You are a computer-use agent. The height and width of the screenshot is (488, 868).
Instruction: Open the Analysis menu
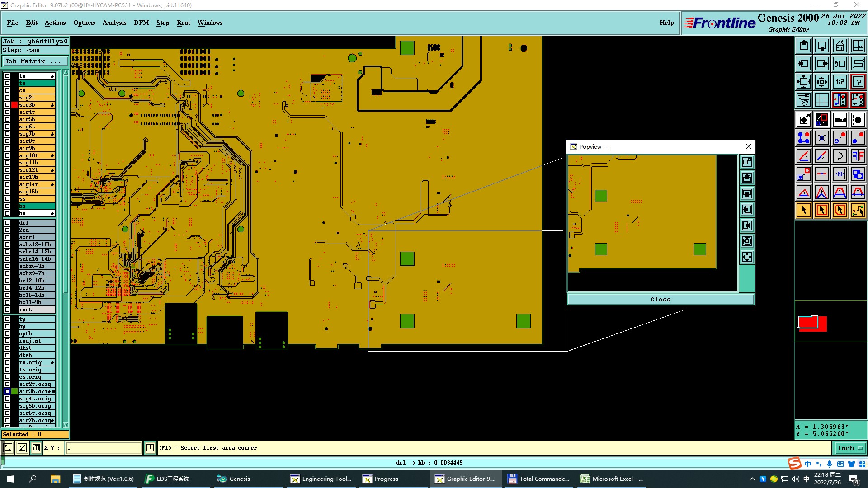click(x=114, y=23)
